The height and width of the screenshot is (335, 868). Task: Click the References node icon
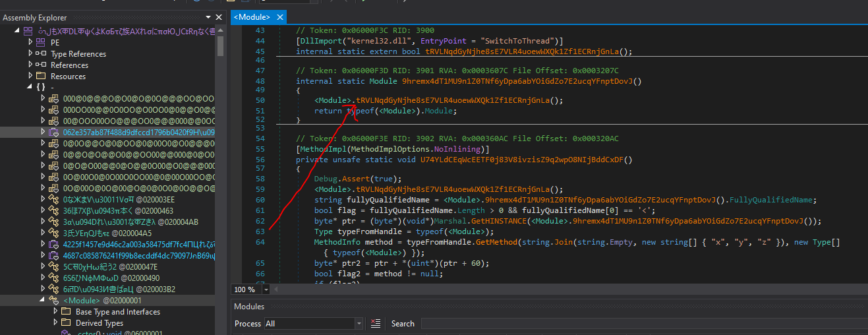click(41, 65)
